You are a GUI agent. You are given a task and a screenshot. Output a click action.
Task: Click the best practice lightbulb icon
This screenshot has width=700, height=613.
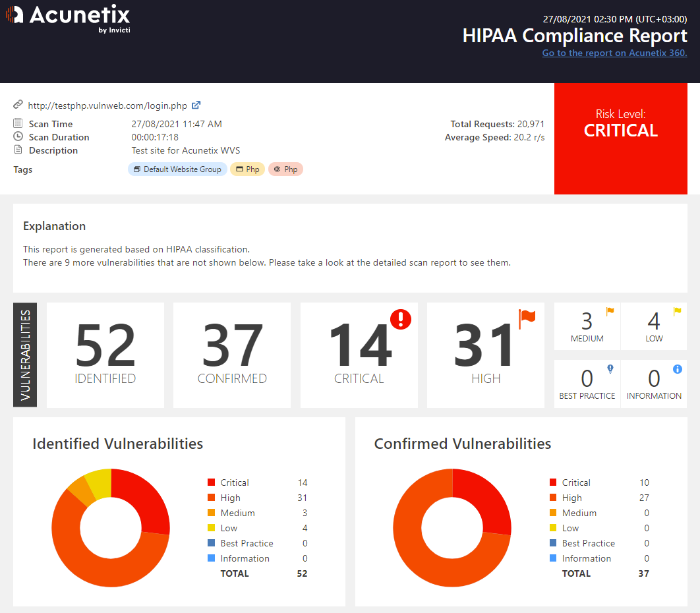610,369
